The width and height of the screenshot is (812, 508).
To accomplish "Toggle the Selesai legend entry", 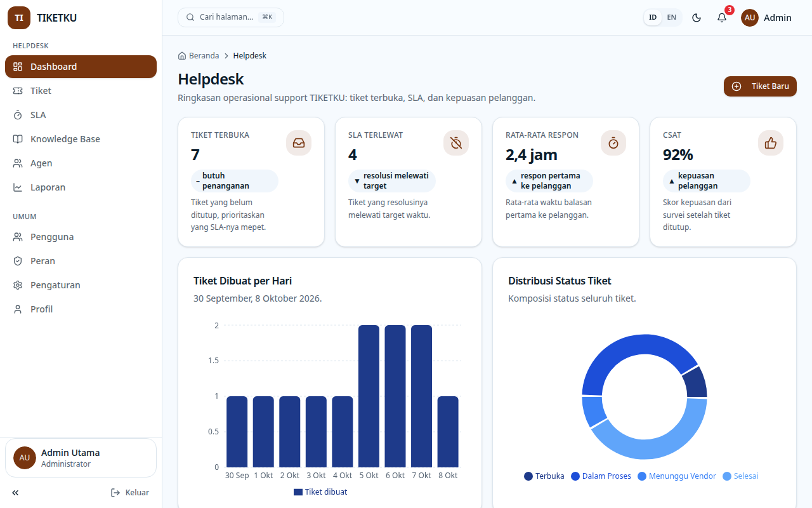I will click(740, 476).
